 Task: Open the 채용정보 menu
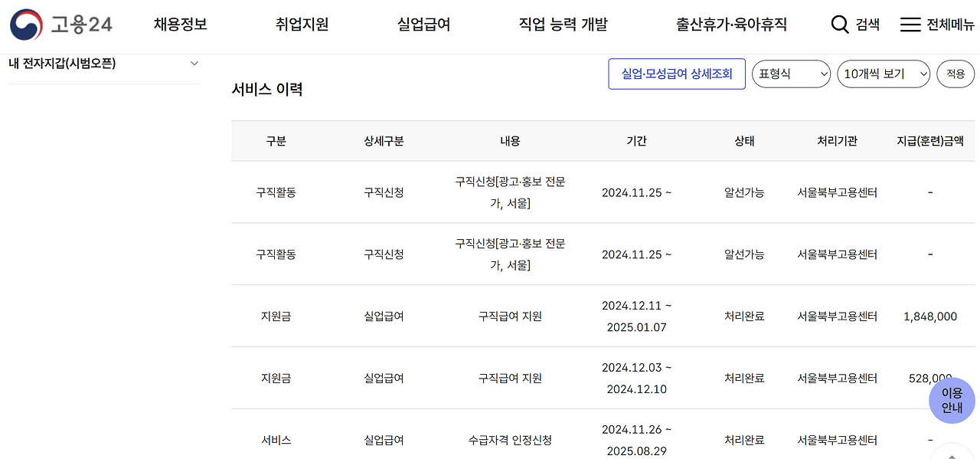click(179, 24)
